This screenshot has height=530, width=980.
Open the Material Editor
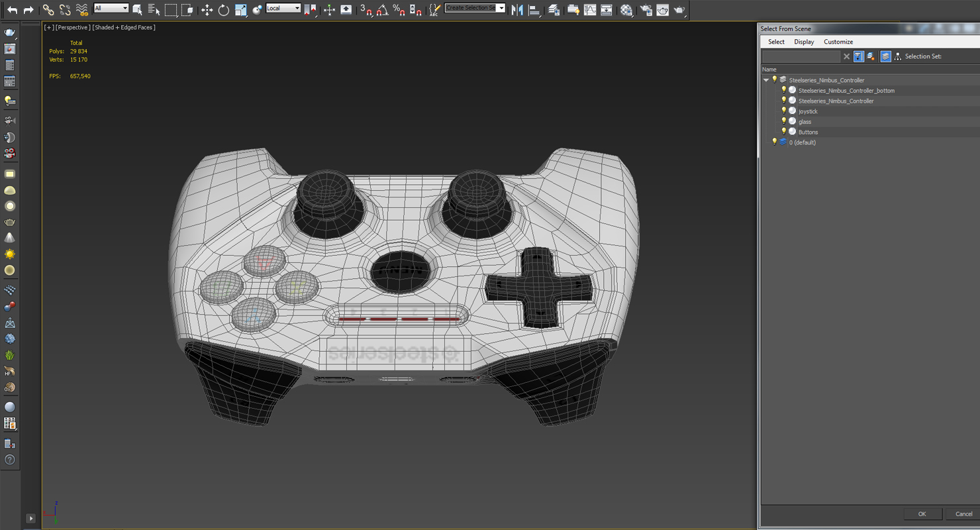[x=626, y=10]
